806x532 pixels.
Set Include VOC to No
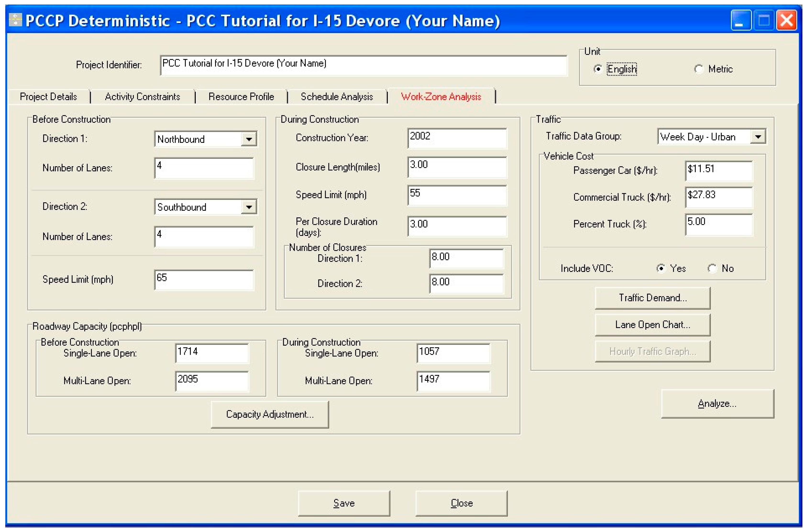(x=712, y=268)
